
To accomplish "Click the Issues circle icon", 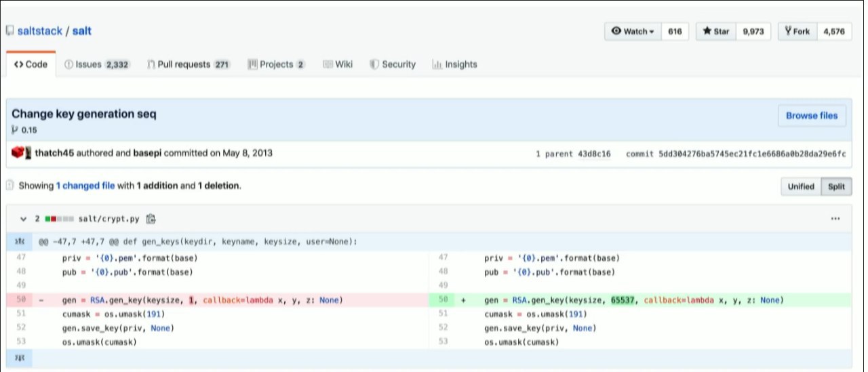I will 68,64.
